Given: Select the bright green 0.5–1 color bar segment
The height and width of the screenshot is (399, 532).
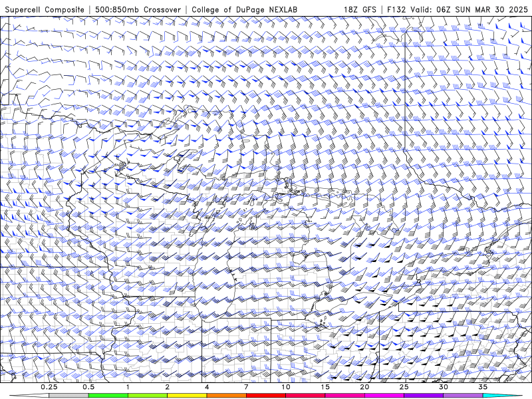Looking at the screenshot, I should pos(108,396).
